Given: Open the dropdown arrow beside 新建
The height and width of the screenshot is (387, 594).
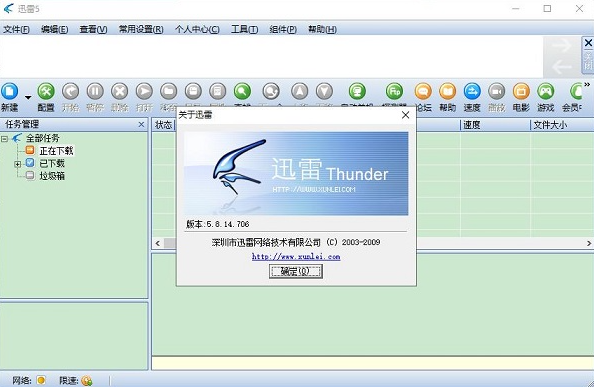Looking at the screenshot, I should pos(28,97).
